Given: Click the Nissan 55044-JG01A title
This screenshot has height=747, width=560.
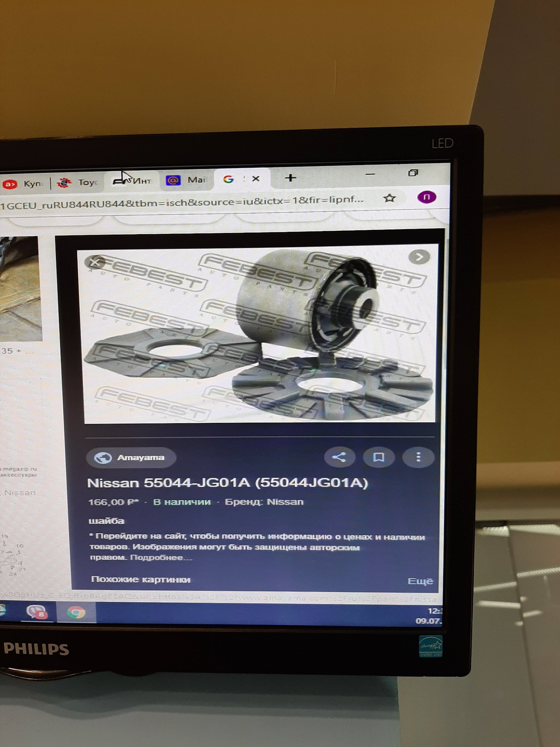Looking at the screenshot, I should point(227,483).
